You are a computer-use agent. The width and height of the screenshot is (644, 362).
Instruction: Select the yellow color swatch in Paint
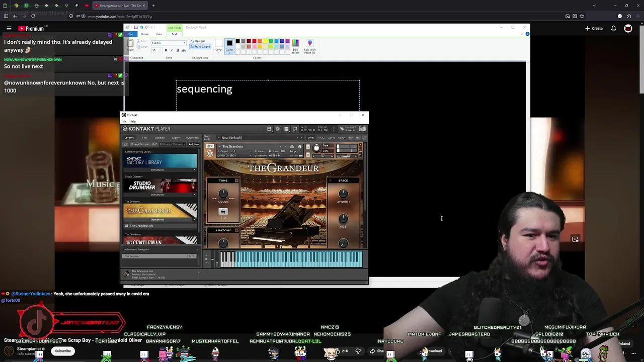(x=265, y=41)
